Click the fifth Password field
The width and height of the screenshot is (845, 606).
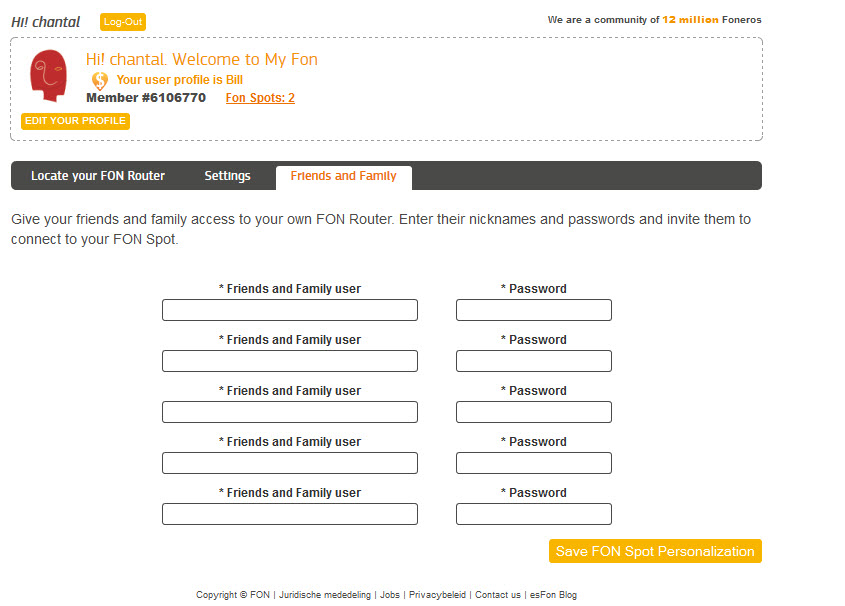tap(533, 514)
